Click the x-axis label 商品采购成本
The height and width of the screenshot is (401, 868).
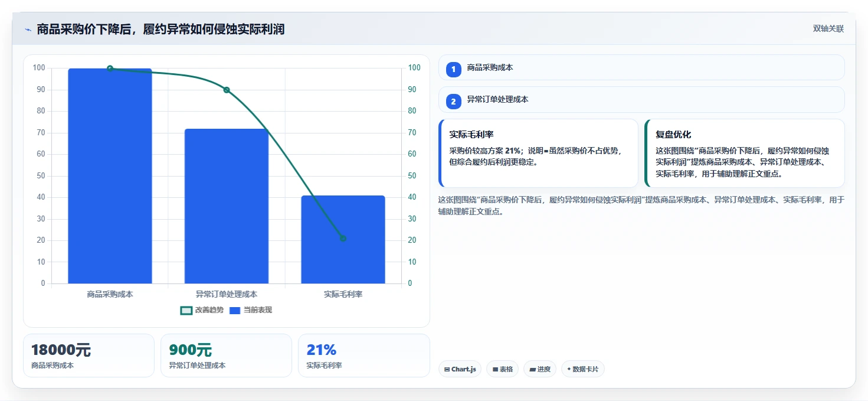tap(110, 294)
